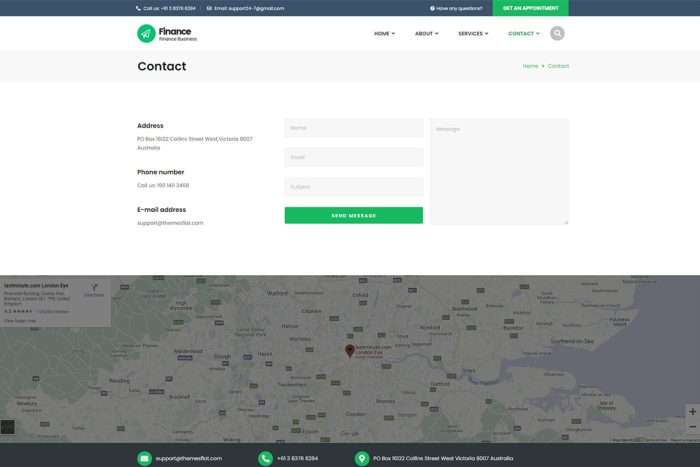
Task: Zoom out the map with minus button
Action: (x=692, y=427)
